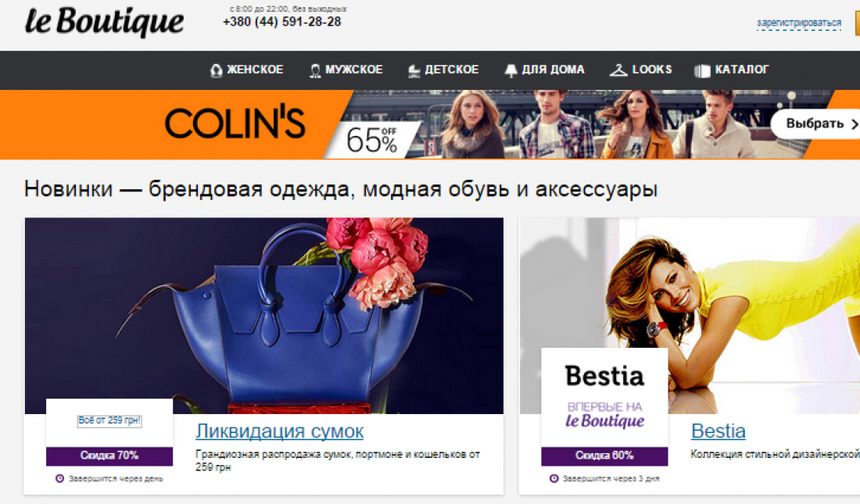Open the Ликвидация сумок link

point(279,431)
